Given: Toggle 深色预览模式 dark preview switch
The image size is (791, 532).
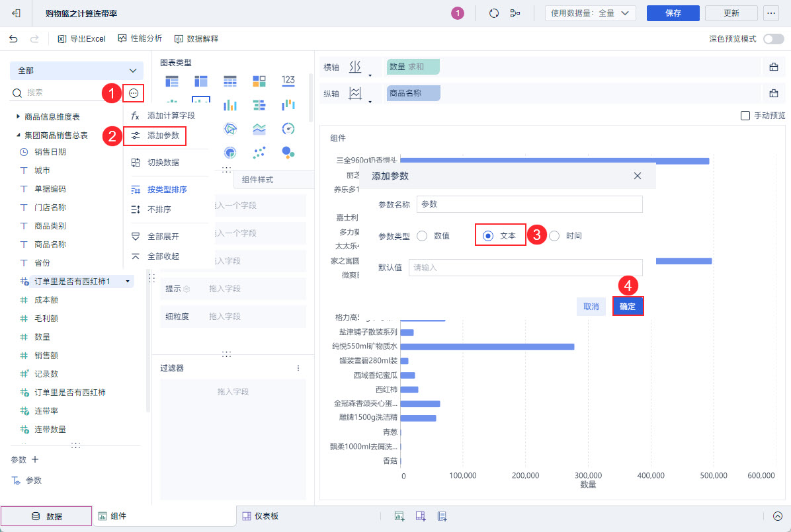Looking at the screenshot, I should pos(773,39).
